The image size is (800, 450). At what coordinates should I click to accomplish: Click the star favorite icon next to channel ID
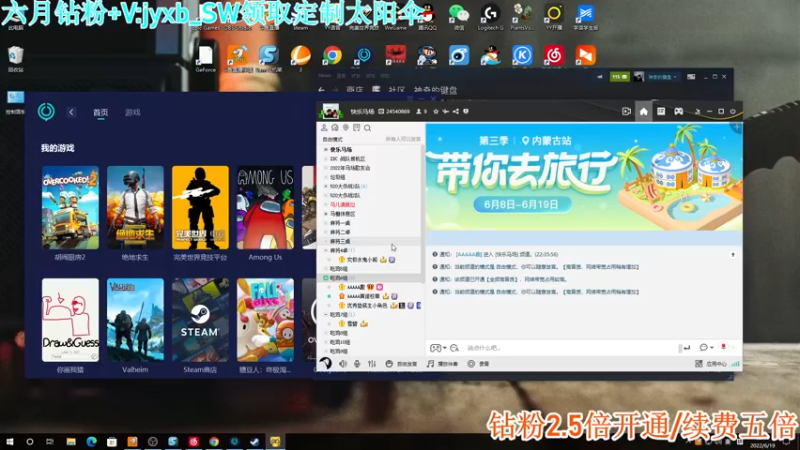coord(436,111)
